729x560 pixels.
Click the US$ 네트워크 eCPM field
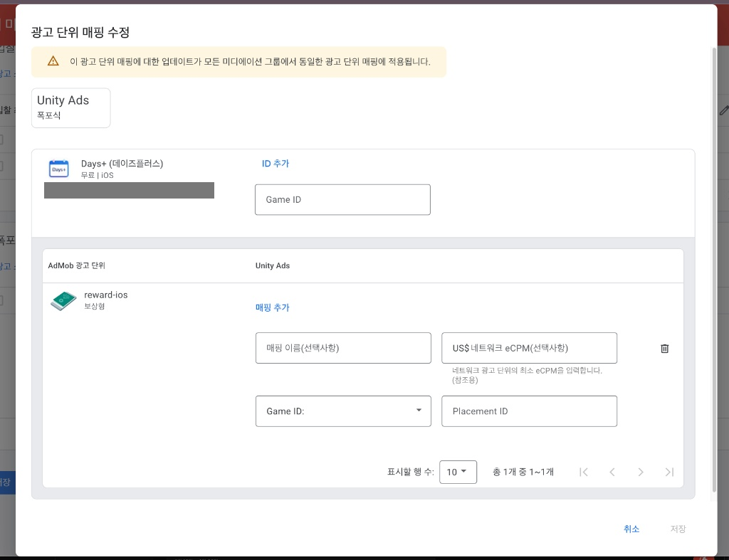coord(529,348)
